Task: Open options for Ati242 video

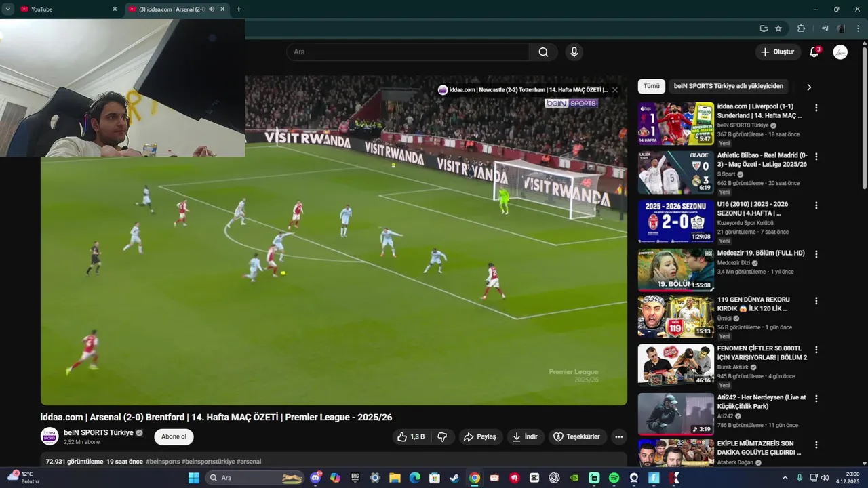Action: coord(816,399)
